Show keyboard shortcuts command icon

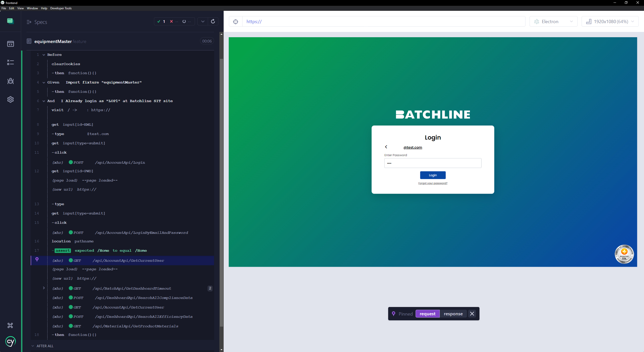10,326
